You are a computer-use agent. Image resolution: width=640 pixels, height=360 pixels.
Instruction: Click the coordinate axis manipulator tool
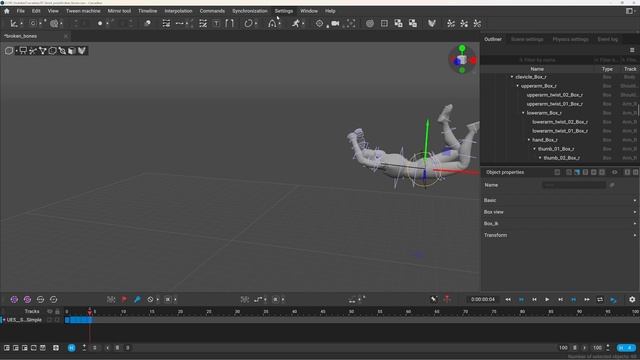click(14, 24)
